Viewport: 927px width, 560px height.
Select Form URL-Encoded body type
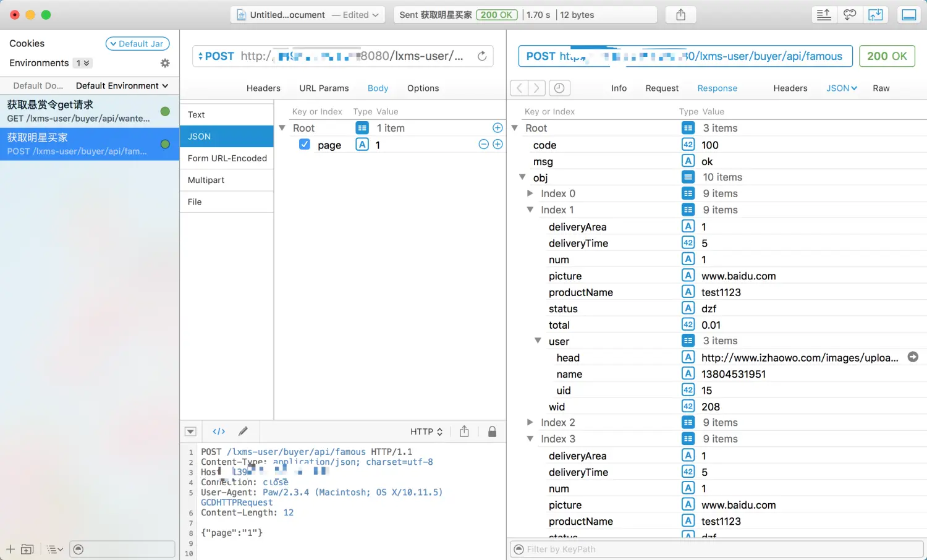pos(227,158)
